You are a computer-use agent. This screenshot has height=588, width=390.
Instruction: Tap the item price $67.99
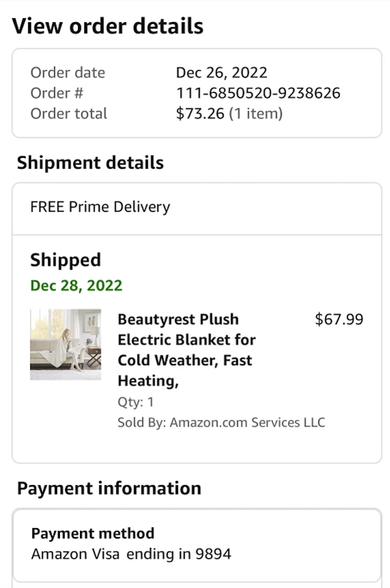coord(339,319)
